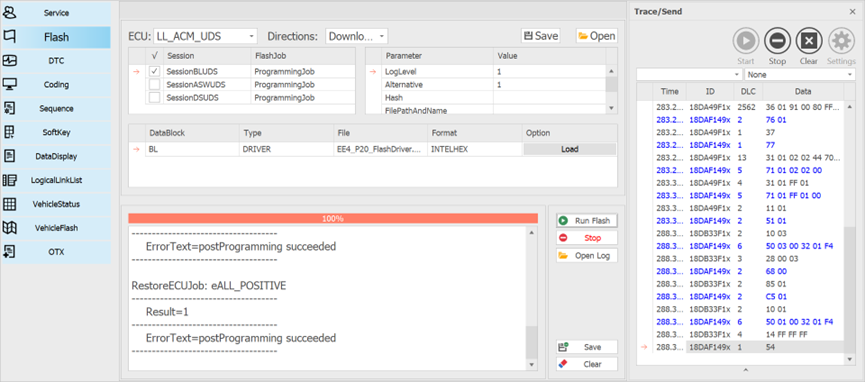Viewport: 865px width, 382px height.
Task: Select the Hash parameter row
Action: pyautogui.click(x=486, y=97)
